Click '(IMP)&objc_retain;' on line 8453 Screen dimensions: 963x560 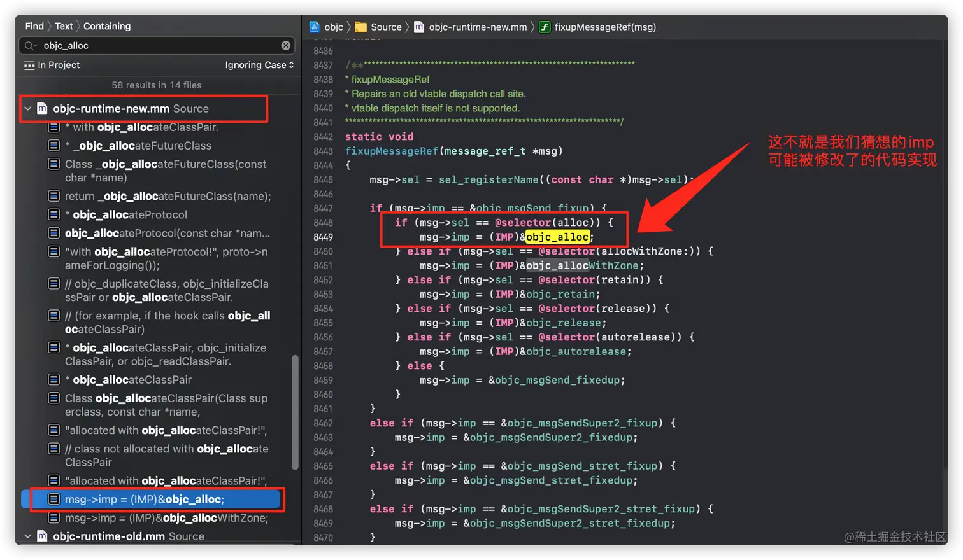(x=545, y=294)
